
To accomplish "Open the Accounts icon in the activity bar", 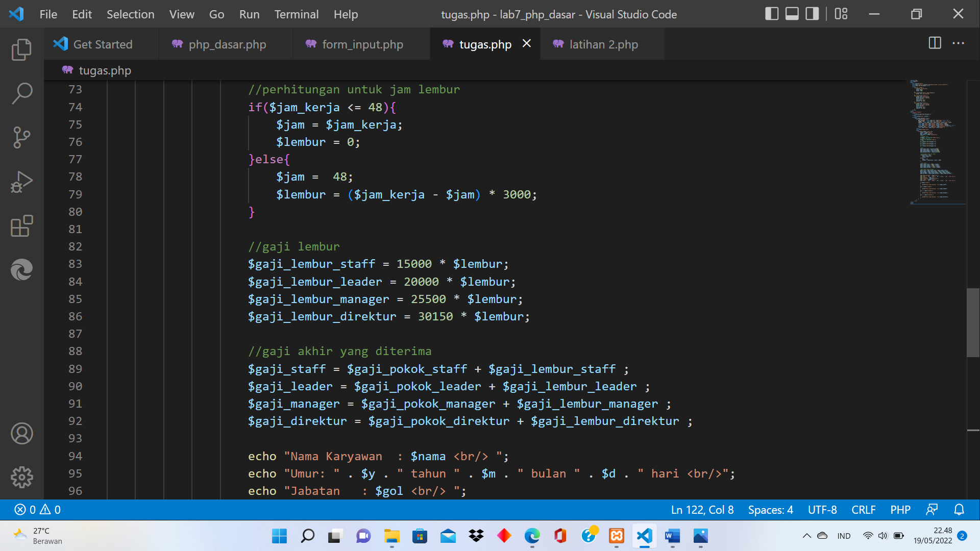I will click(x=21, y=434).
